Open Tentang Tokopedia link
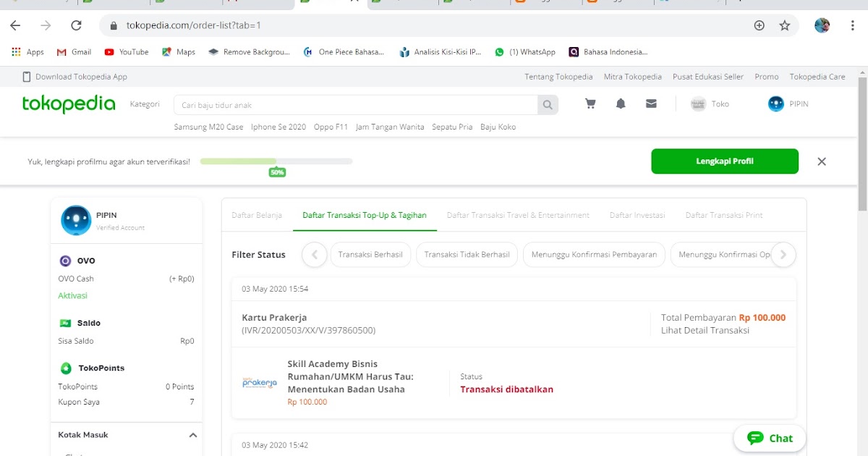868x456 pixels. 558,77
